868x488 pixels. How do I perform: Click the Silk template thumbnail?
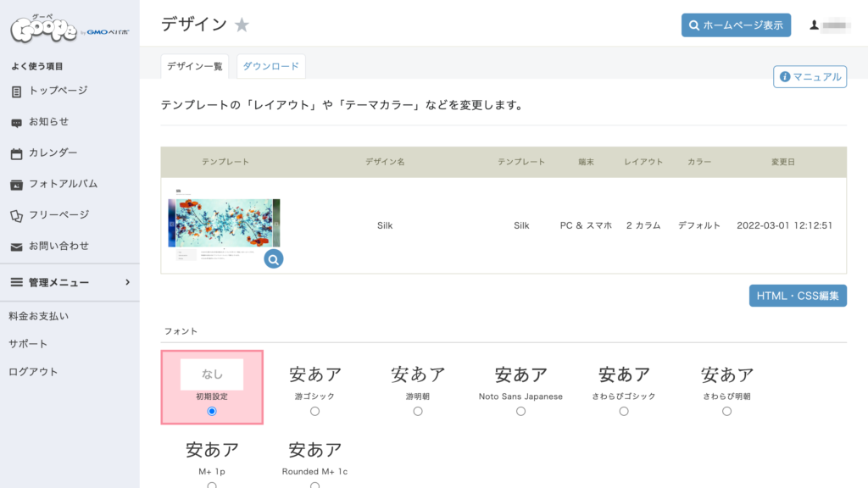point(224,224)
